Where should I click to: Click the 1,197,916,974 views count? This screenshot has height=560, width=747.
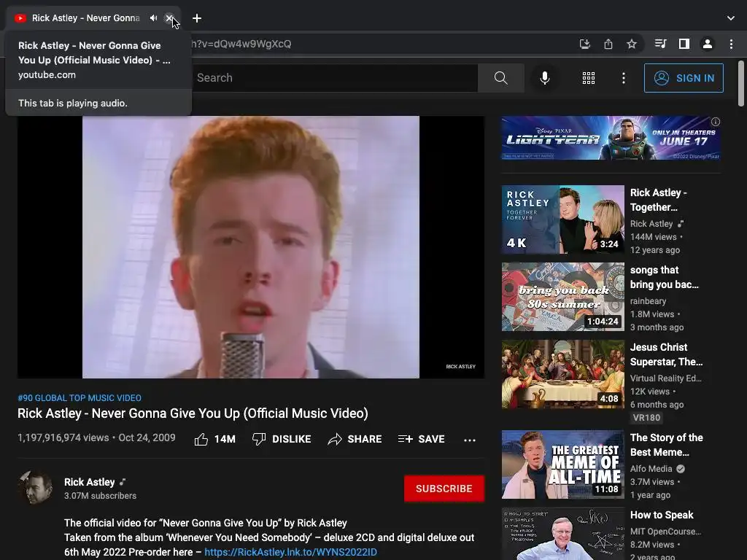click(63, 437)
